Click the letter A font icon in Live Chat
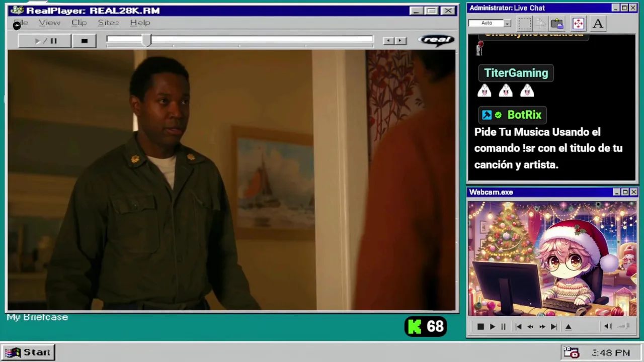This screenshot has height=362, width=644. tap(598, 23)
